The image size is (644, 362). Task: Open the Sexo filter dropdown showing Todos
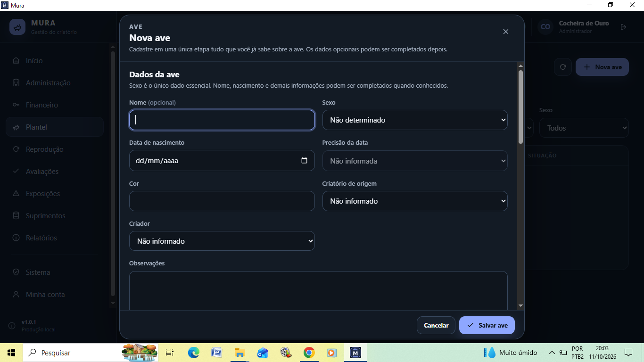point(584,128)
